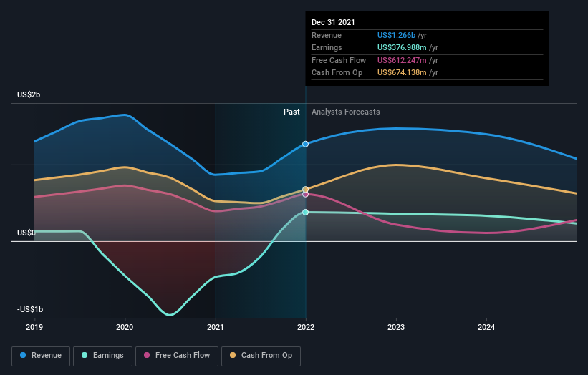Click the Earnings row label in tooltip
This screenshot has width=588, height=375.
(x=327, y=47)
